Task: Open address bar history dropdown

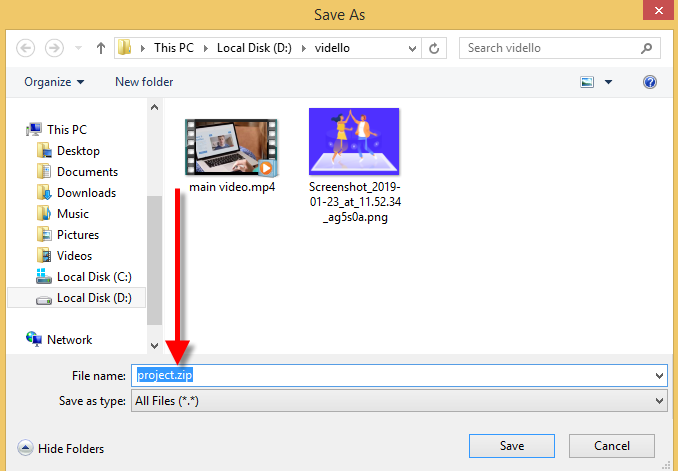Action: (413, 48)
